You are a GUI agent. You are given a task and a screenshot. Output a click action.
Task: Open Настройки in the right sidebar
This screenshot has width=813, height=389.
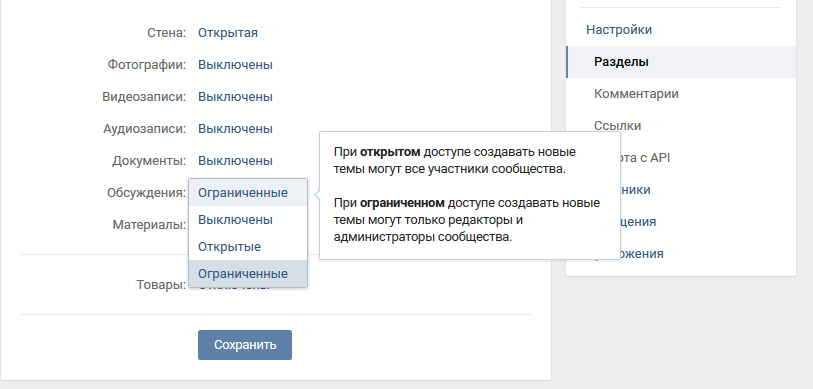(x=619, y=30)
